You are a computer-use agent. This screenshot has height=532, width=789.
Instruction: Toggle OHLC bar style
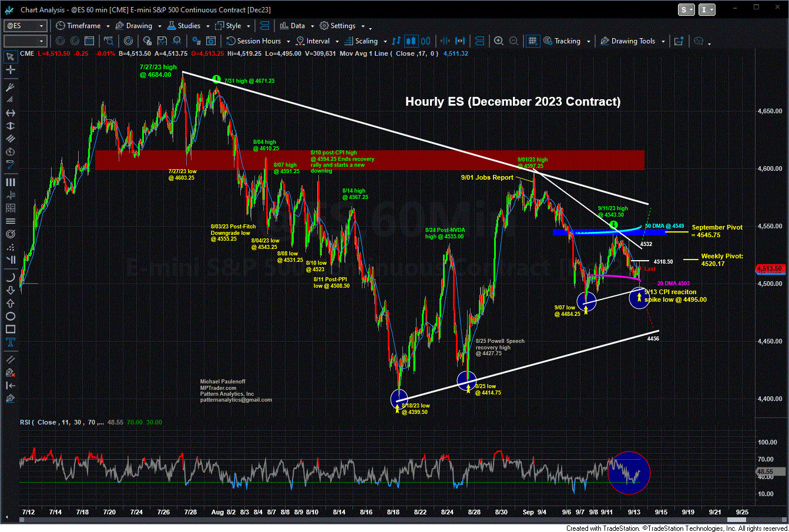point(397,41)
